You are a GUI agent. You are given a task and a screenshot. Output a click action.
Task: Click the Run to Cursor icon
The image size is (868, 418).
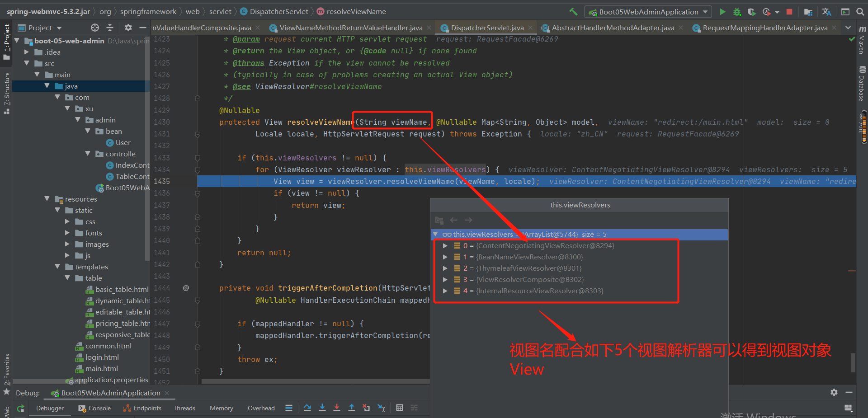(x=382, y=408)
